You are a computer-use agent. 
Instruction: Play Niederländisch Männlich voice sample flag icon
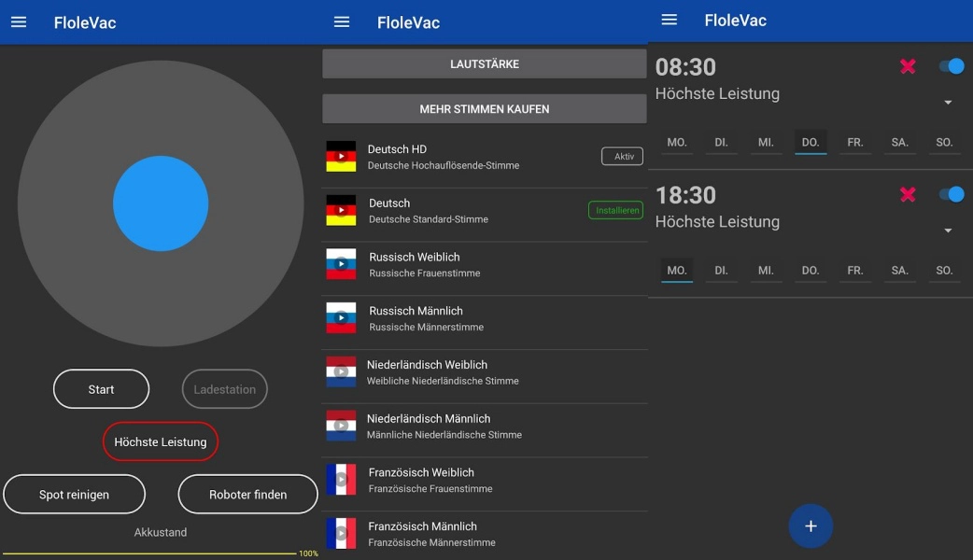tap(341, 426)
